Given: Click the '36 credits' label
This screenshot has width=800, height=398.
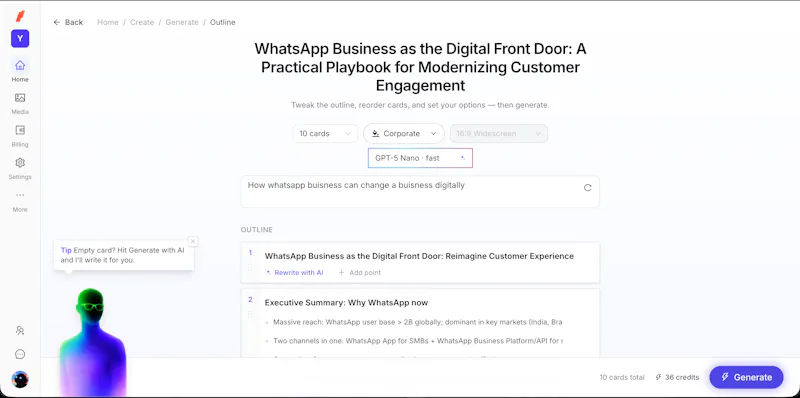Looking at the screenshot, I should tap(682, 378).
